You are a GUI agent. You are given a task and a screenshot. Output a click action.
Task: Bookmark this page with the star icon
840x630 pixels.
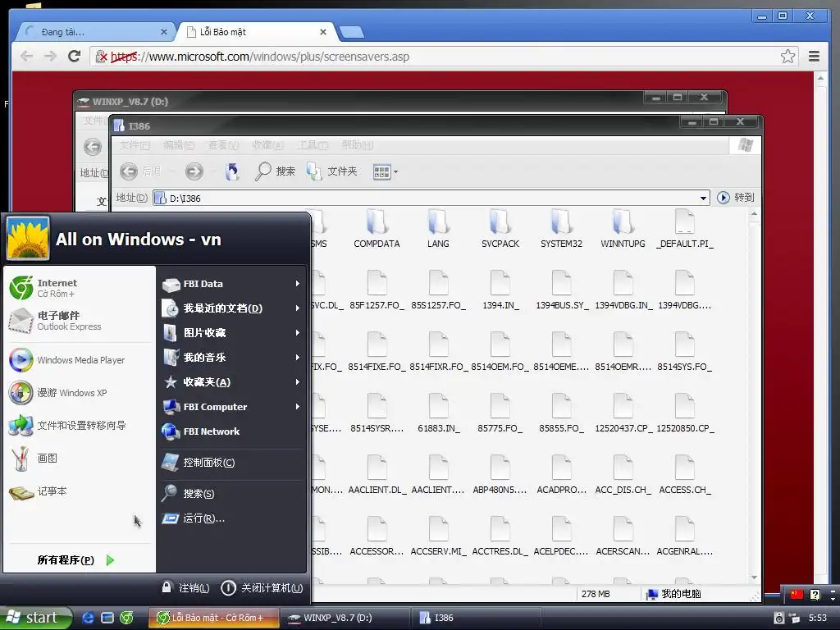(x=787, y=57)
